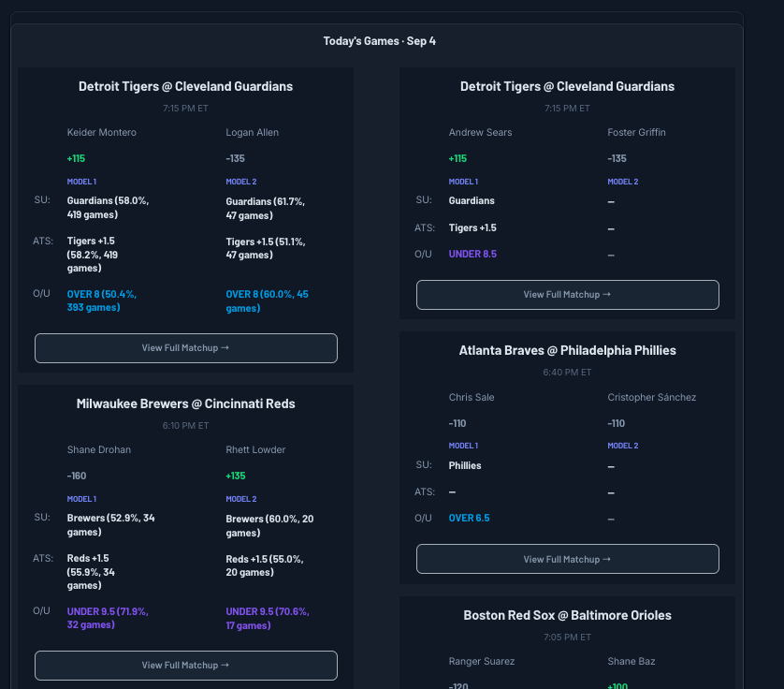Open View Full Matchup for Brewers @ Reds
The height and width of the screenshot is (689, 784).
(186, 666)
